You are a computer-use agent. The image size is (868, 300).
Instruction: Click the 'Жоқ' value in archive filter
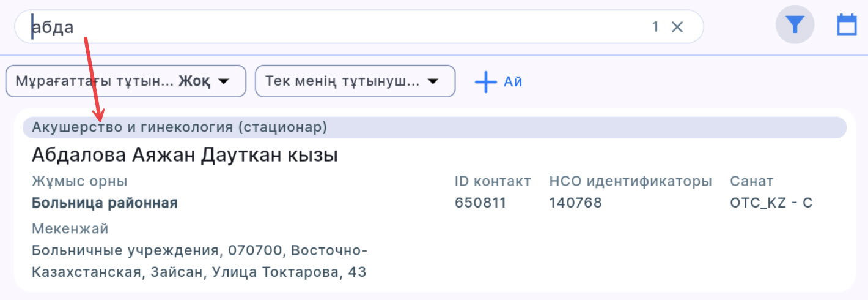point(194,81)
